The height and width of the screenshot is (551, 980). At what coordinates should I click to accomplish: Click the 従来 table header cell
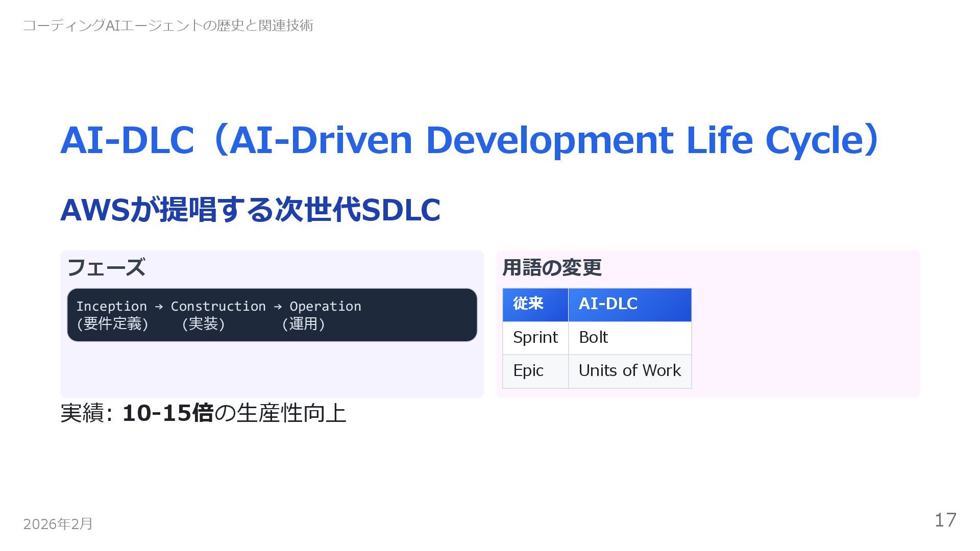click(528, 304)
